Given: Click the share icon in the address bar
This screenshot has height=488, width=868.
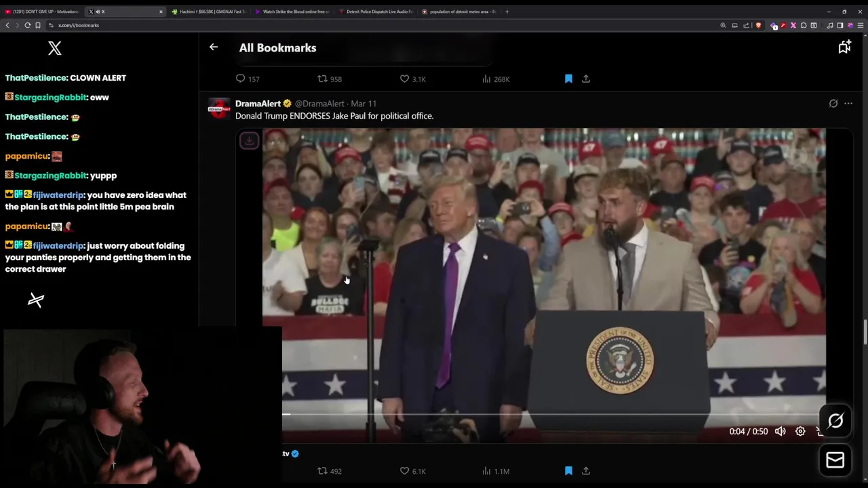Looking at the screenshot, I should [x=746, y=25].
